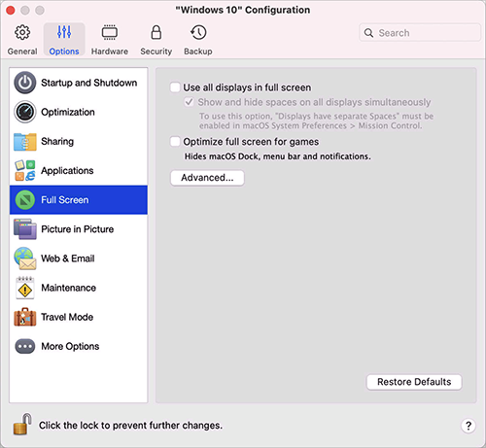This screenshot has width=486, height=448.
Task: Click the Web & Email globe icon
Action: pos(25,258)
